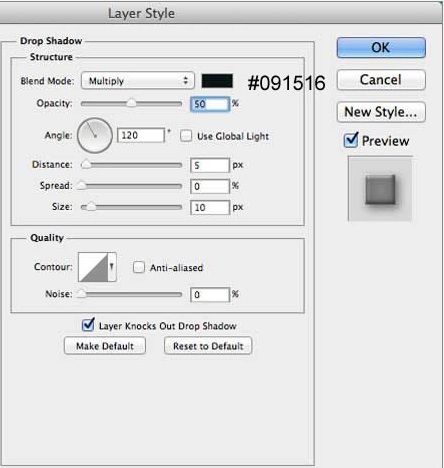Image resolution: width=444 pixels, height=468 pixels.
Task: Enable the Anti-aliased checkbox
Action: click(x=139, y=267)
